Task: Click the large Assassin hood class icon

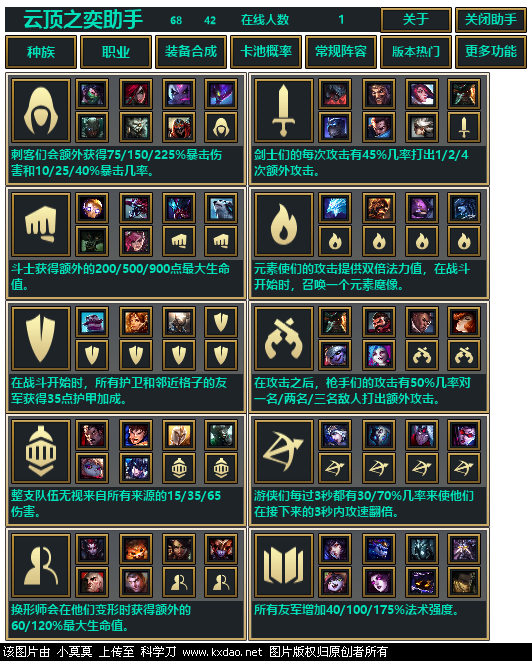Action: point(41,110)
